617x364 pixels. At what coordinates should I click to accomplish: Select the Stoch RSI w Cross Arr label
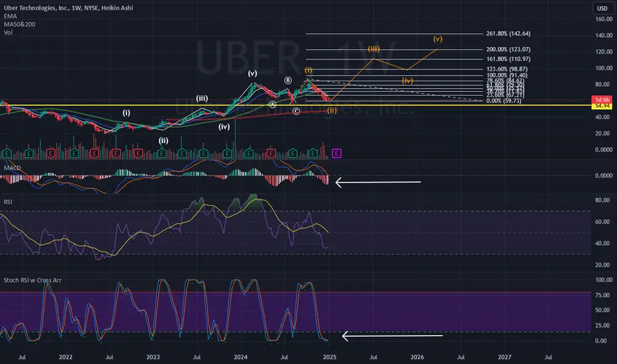pos(32,280)
